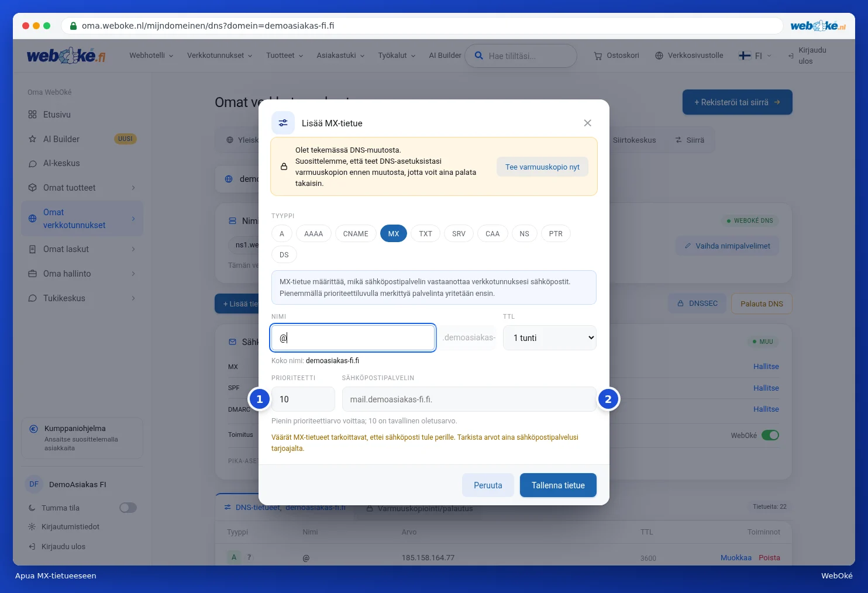Open the Työkalut menu

[397, 56]
